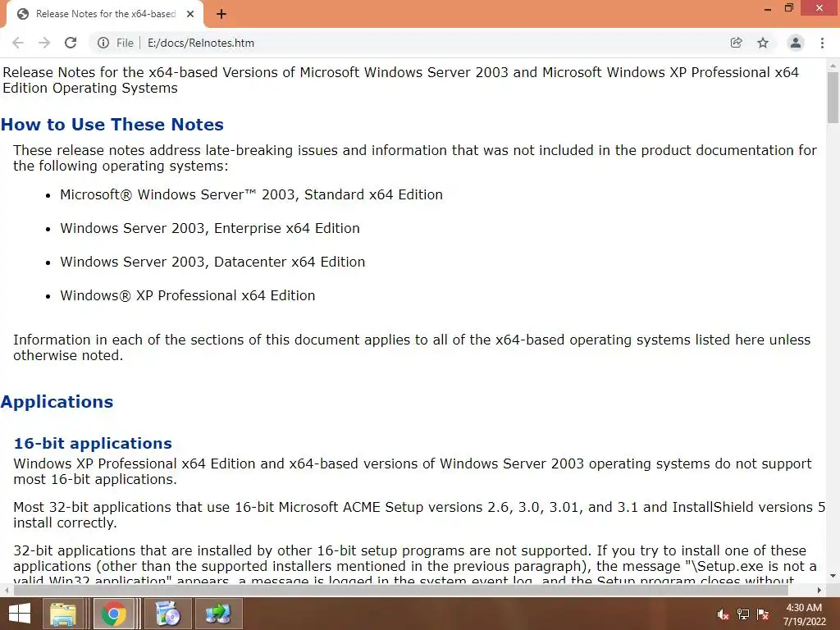Viewport: 840px width, 630px height.
Task: Click the 'How to Use These Notes' heading
Action: [x=112, y=125]
